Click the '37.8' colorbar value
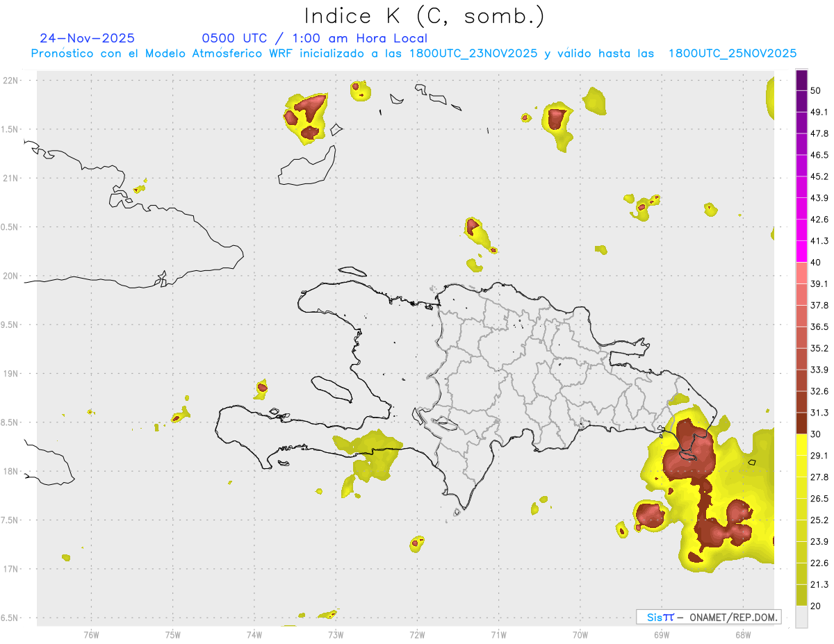Viewport: 834px width, 644px height. (x=819, y=305)
